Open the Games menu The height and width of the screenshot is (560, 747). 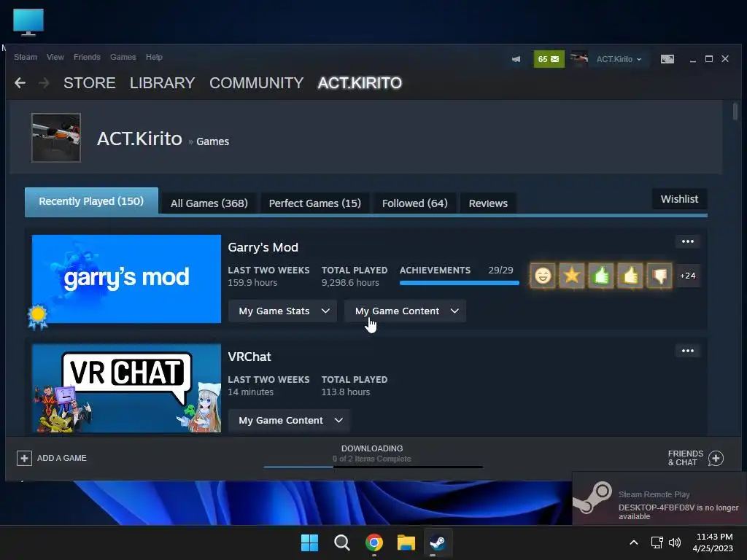point(123,57)
